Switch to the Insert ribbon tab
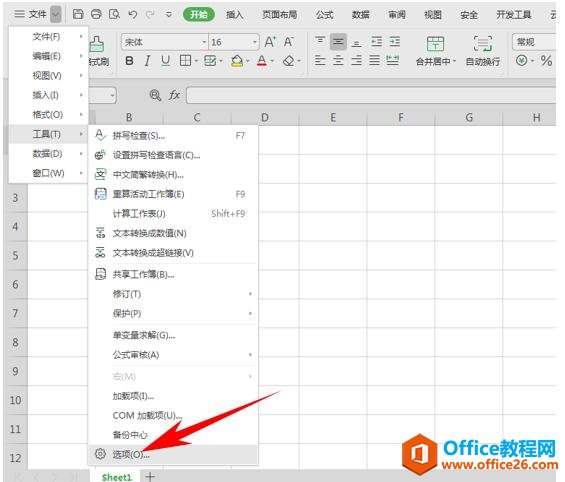Image resolution: width=565 pixels, height=482 pixels. [x=234, y=15]
